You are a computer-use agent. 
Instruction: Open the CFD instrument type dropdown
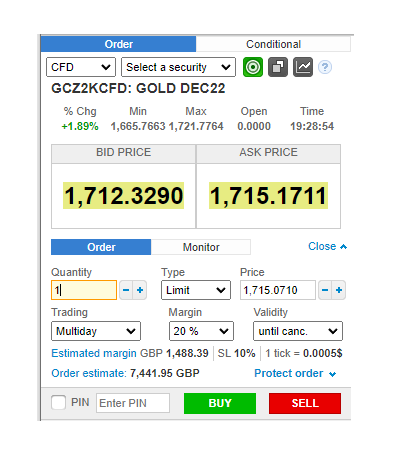coord(81,67)
